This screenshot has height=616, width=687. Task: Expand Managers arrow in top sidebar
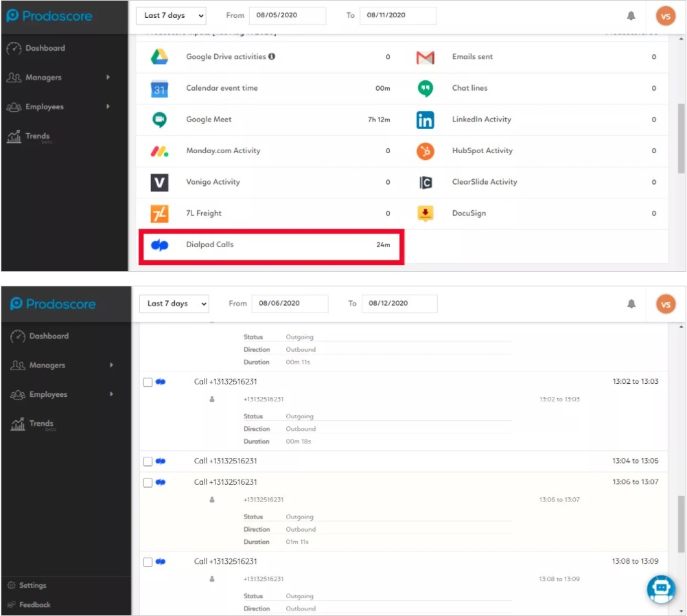point(108,77)
